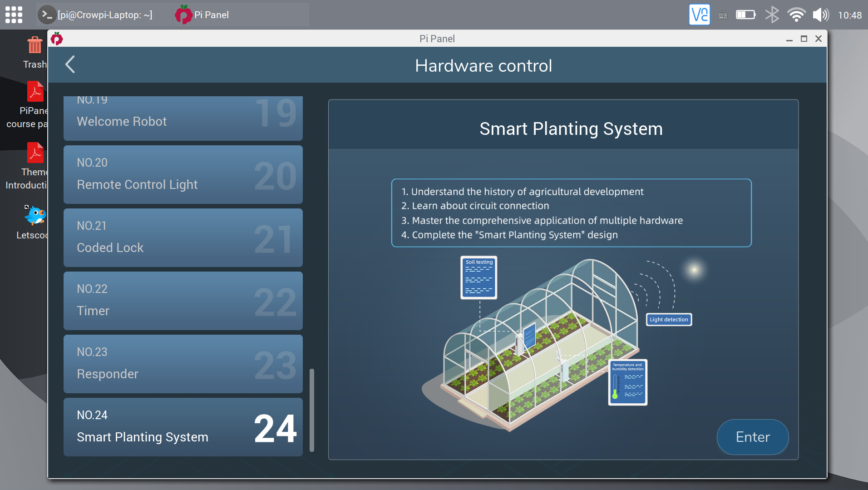Image resolution: width=868 pixels, height=490 pixels.
Task: Open the Wi-Fi network icon
Action: [796, 15]
